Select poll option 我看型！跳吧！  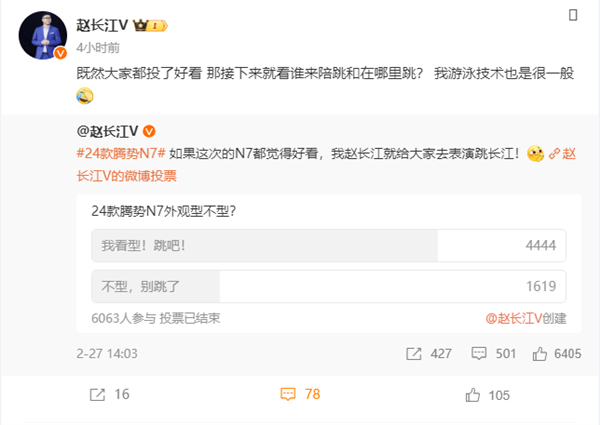(x=329, y=246)
